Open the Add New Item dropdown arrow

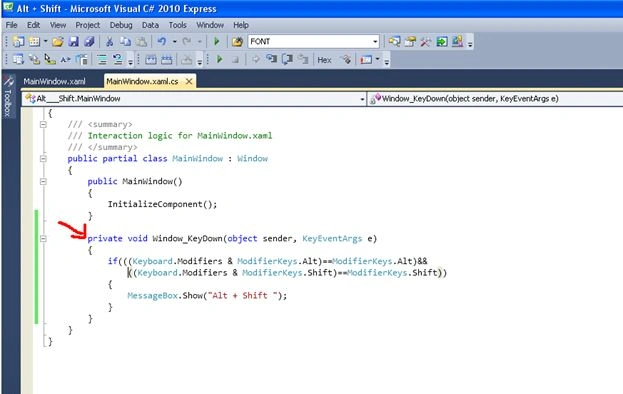point(45,41)
